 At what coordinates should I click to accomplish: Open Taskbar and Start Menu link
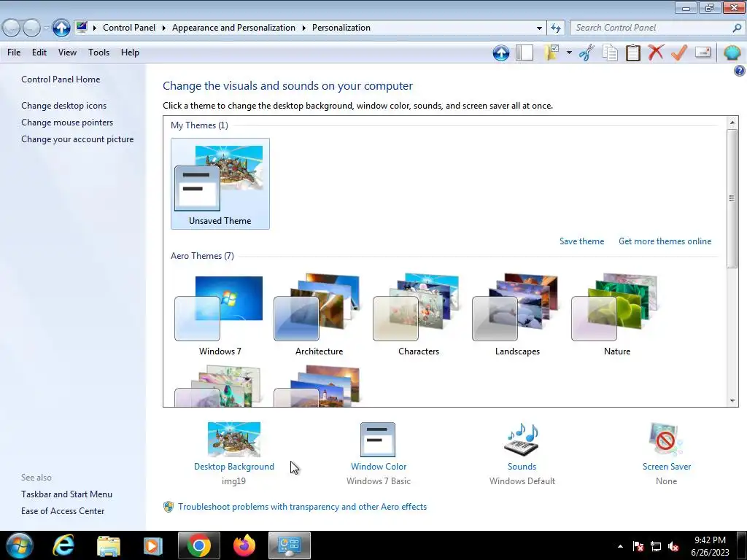click(66, 494)
